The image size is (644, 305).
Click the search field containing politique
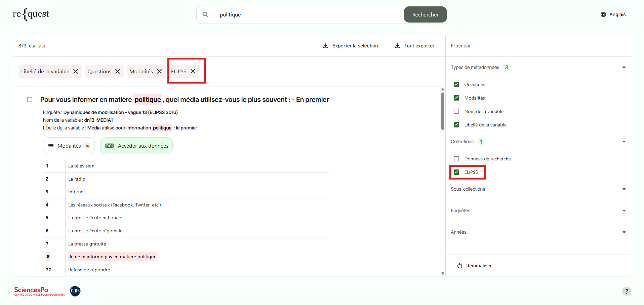click(x=303, y=14)
